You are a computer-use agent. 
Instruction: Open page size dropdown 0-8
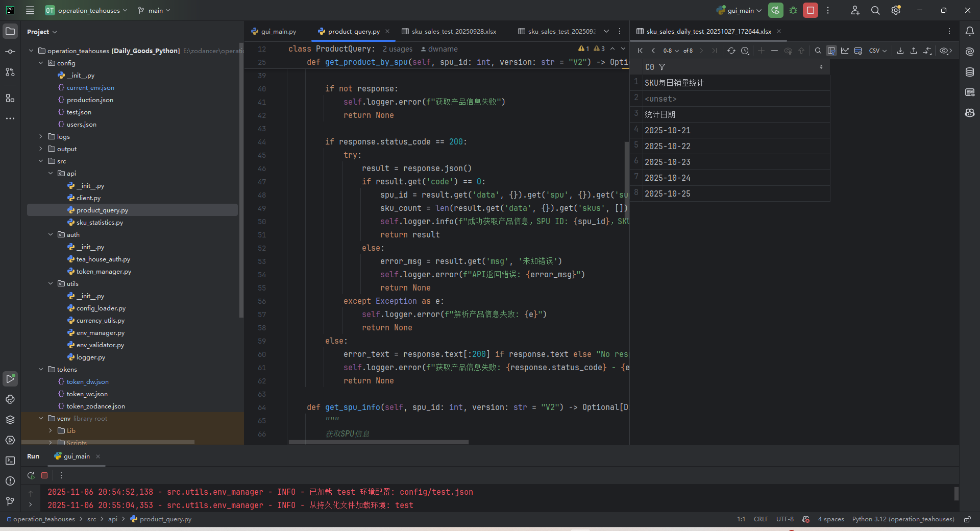tap(671, 51)
